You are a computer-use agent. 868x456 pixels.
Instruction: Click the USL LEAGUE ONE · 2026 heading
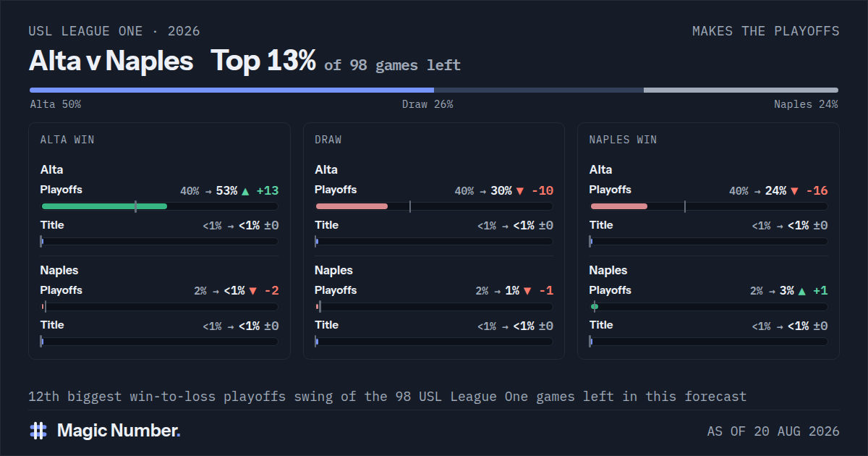click(x=114, y=31)
